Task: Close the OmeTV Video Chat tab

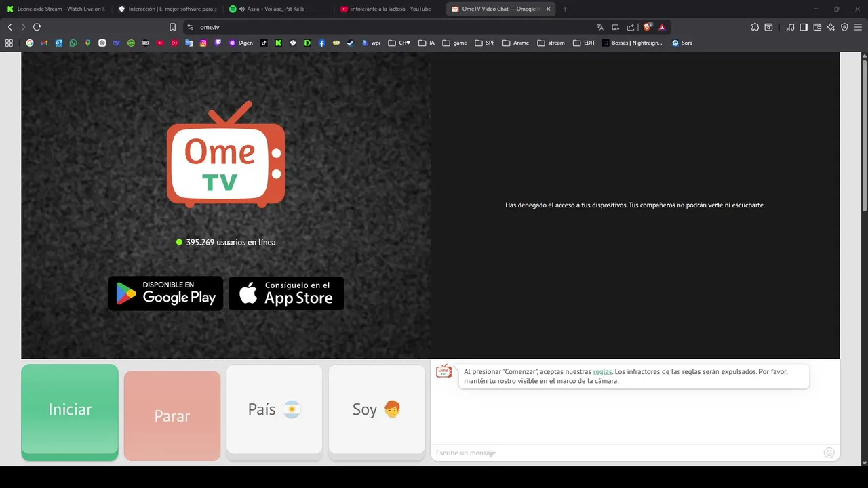Action: (548, 9)
